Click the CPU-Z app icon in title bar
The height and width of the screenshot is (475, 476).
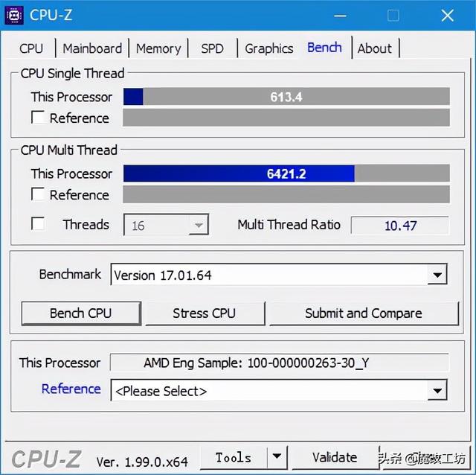click(x=14, y=15)
